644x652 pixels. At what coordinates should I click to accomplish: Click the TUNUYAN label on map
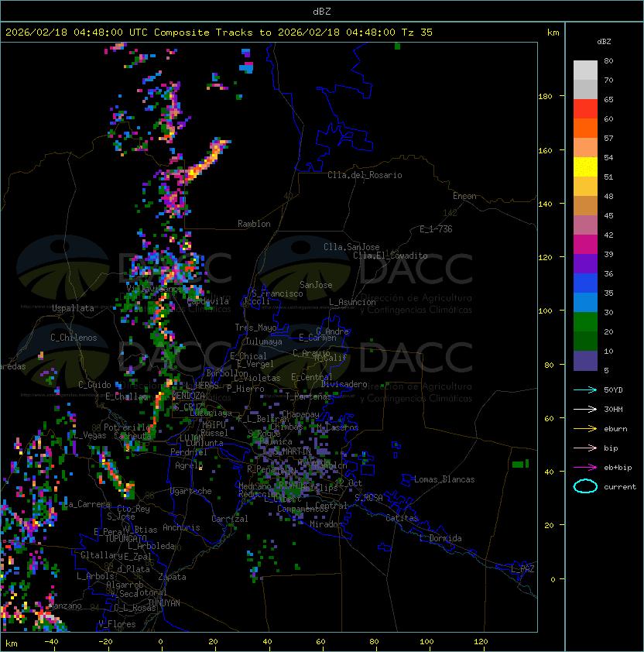[164, 603]
